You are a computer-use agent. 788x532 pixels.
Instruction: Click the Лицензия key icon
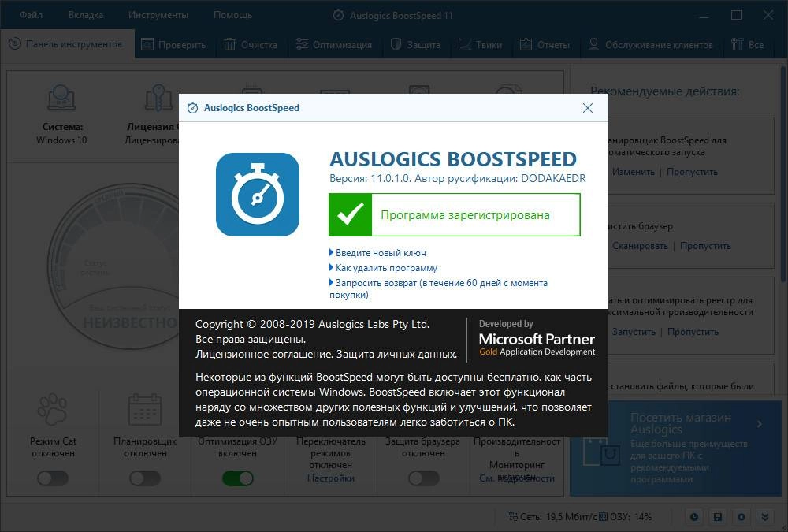coord(159,98)
